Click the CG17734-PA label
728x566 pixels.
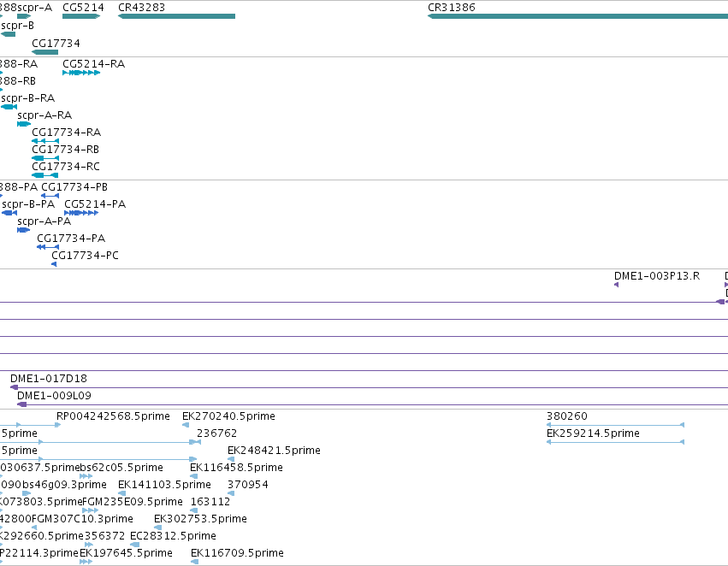click(71, 239)
